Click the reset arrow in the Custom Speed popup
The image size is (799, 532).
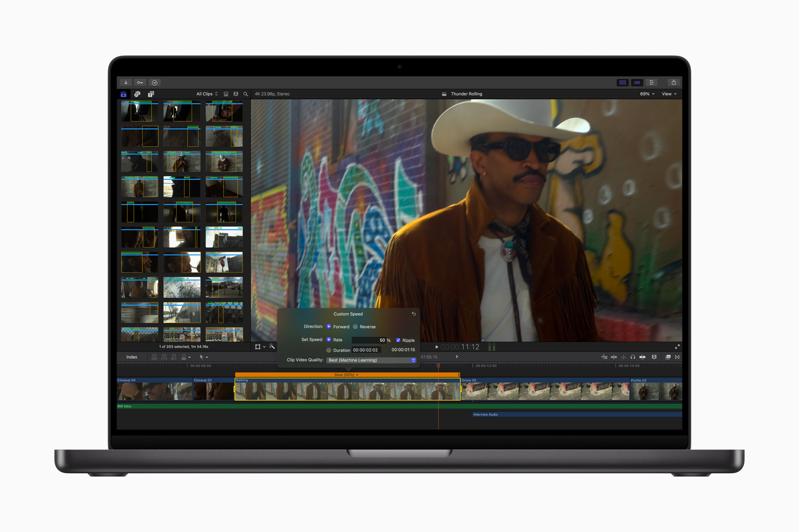[413, 314]
